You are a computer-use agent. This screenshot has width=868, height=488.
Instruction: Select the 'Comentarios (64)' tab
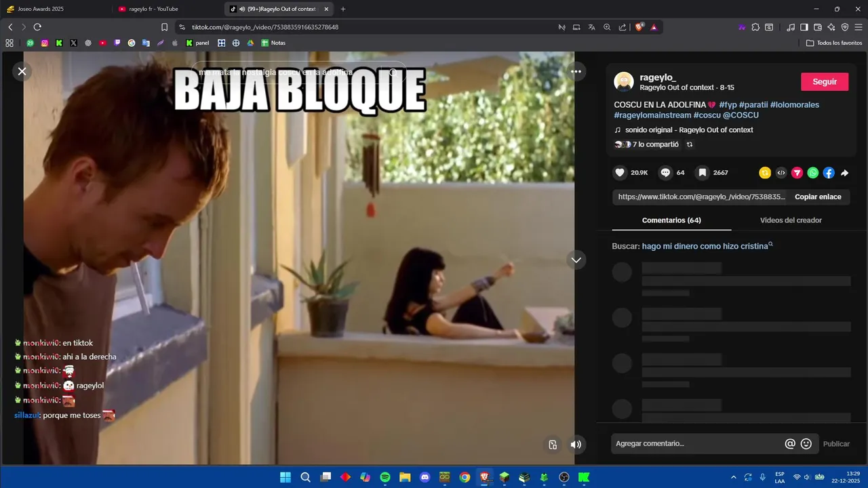click(671, 220)
